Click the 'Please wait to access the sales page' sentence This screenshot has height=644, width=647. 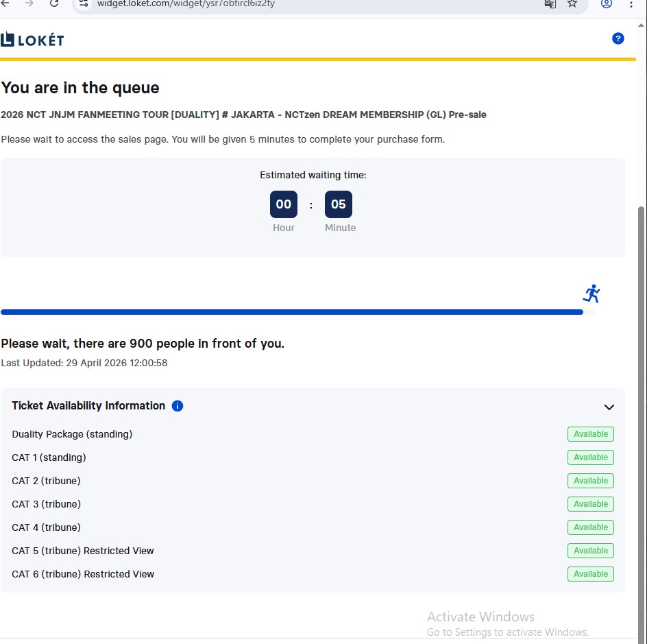[223, 139]
